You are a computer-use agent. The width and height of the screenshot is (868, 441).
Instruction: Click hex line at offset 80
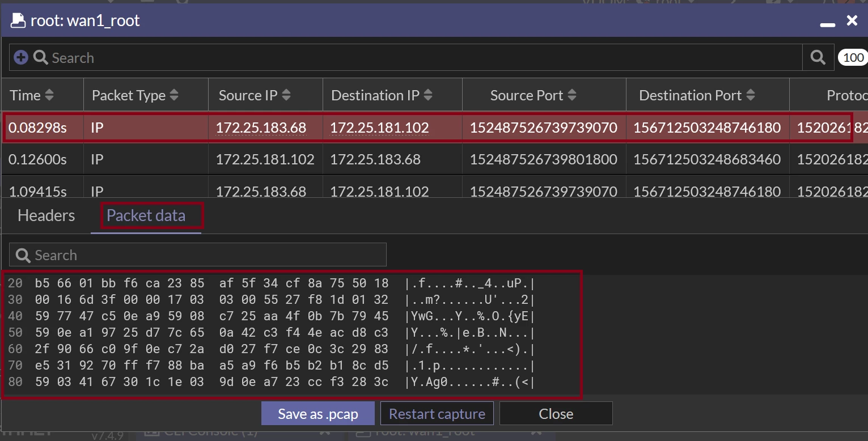(x=272, y=382)
